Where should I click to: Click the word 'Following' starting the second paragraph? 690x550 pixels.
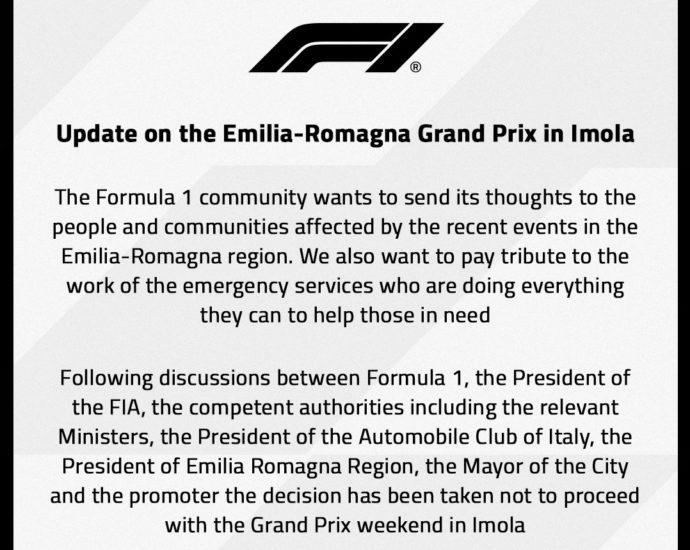[x=102, y=378]
